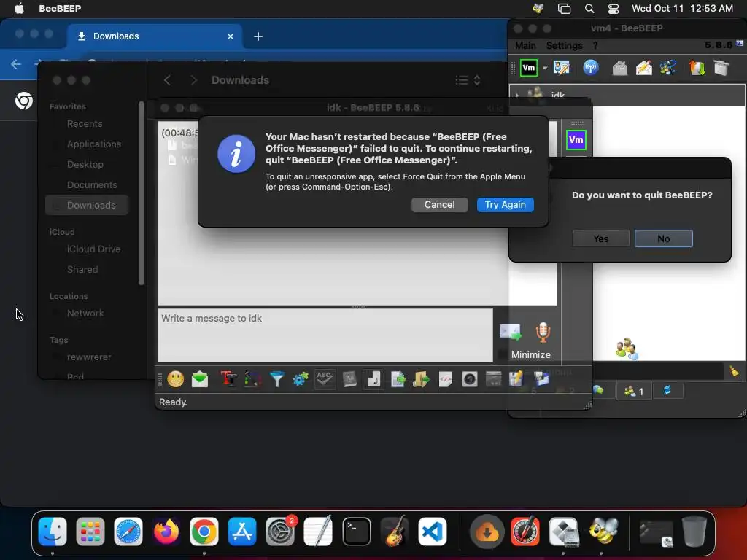Open the Apple menu
747x560 pixels.
(18, 8)
